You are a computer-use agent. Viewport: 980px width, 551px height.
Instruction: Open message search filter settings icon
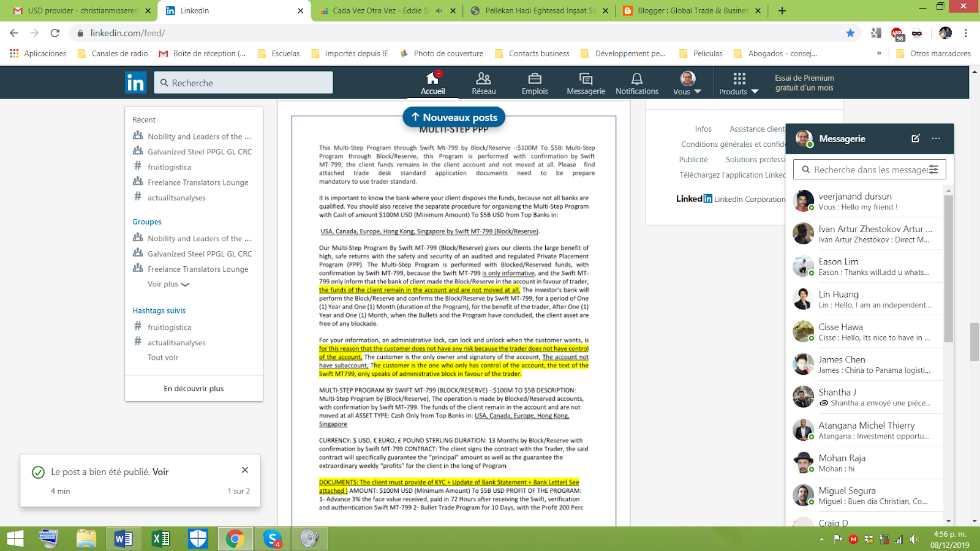(x=933, y=170)
